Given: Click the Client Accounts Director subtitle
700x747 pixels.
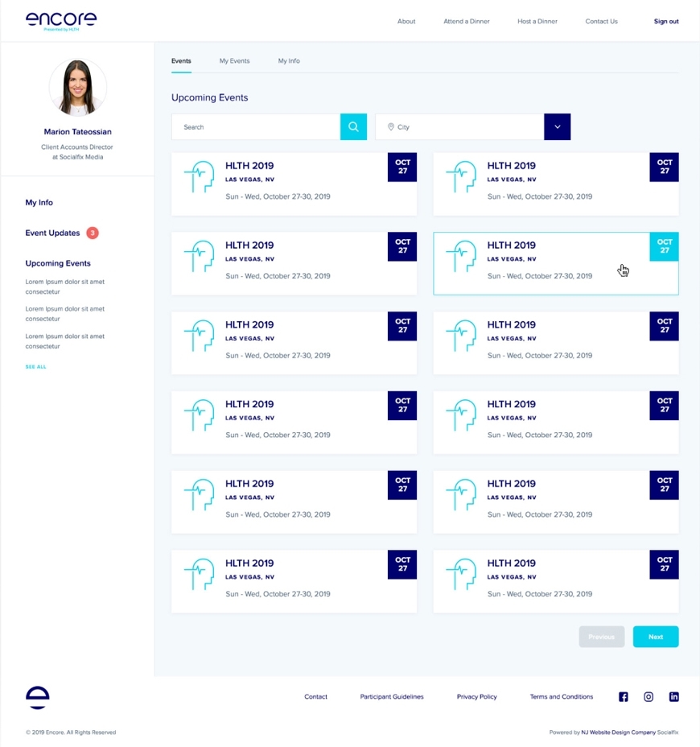Looking at the screenshot, I should pos(77,152).
